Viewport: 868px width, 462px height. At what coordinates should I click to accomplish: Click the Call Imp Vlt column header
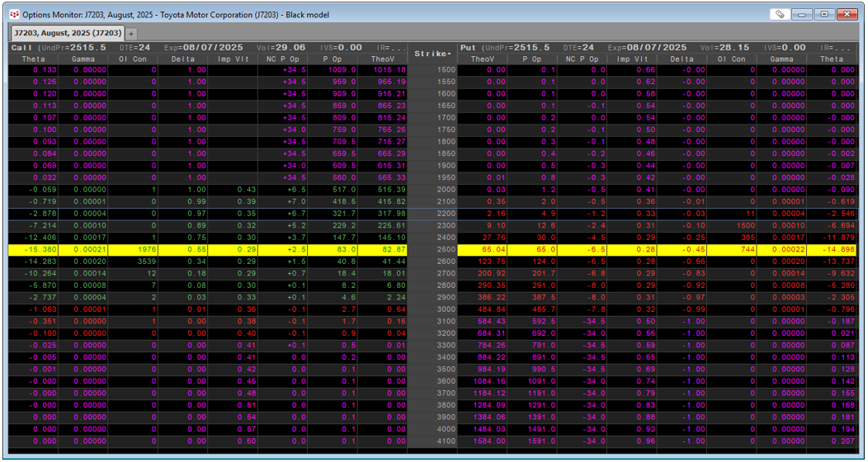233,59
